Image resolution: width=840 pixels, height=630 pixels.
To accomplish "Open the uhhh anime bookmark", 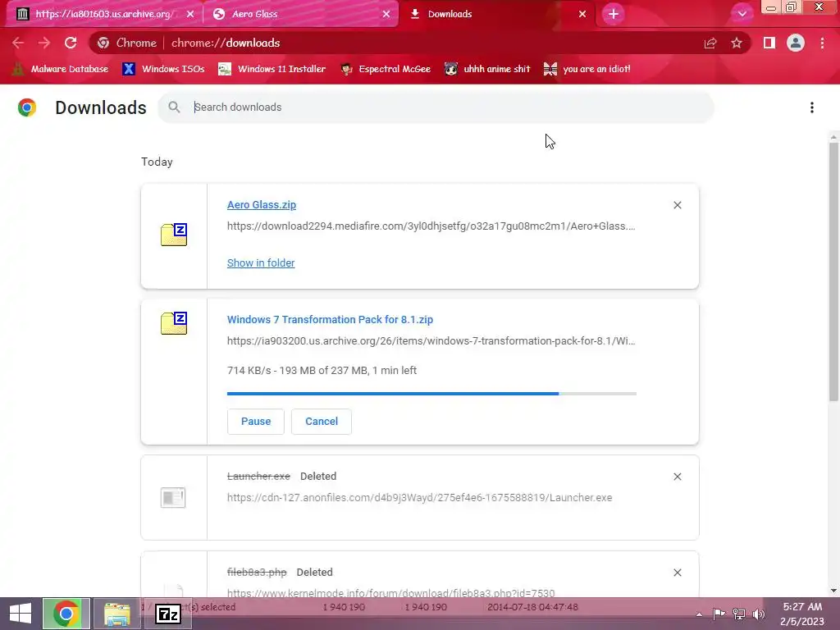I will [x=487, y=69].
